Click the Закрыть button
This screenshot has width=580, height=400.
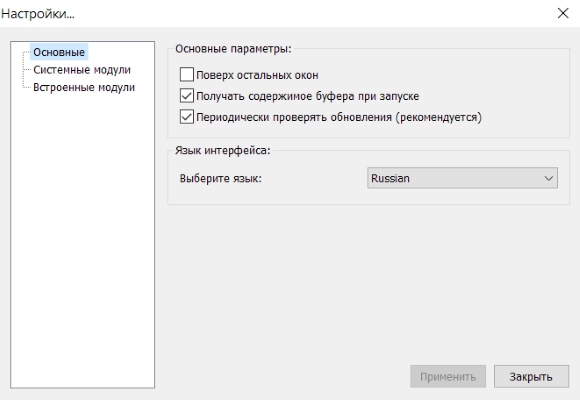[x=531, y=377]
